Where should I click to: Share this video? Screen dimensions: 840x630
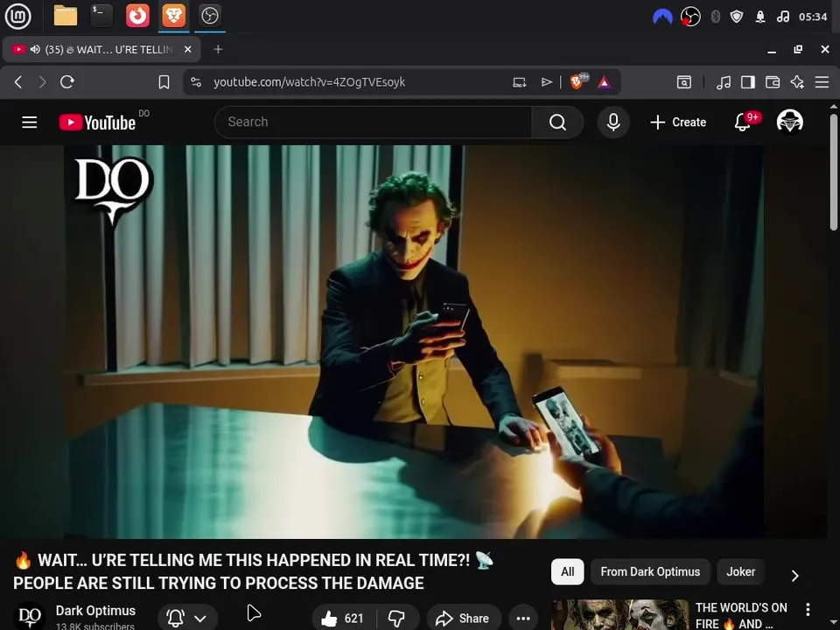pyautogui.click(x=464, y=619)
